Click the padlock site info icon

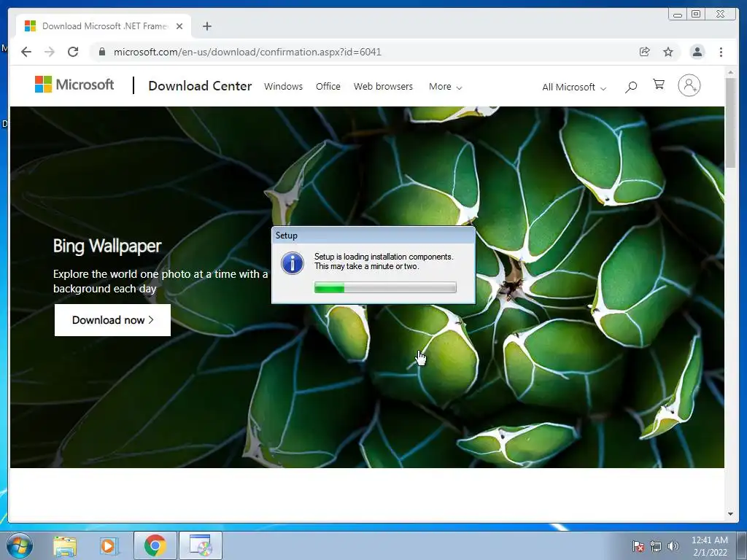click(x=102, y=52)
